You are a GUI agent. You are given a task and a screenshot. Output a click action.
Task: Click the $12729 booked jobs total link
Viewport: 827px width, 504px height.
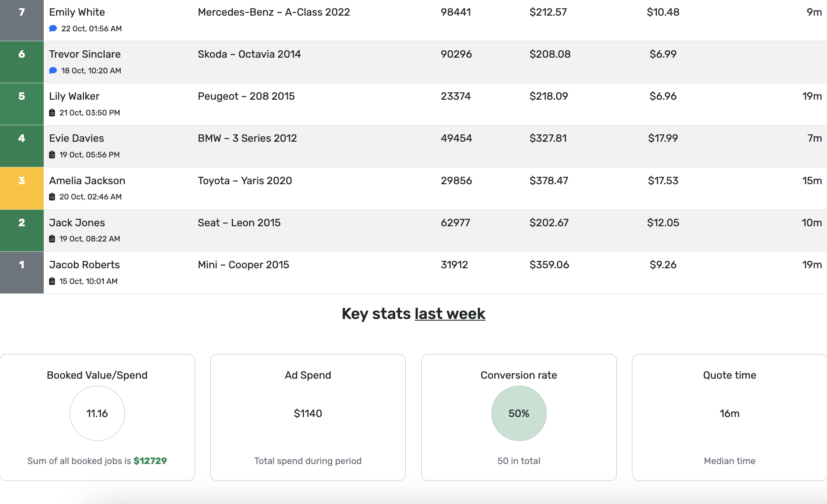(150, 461)
